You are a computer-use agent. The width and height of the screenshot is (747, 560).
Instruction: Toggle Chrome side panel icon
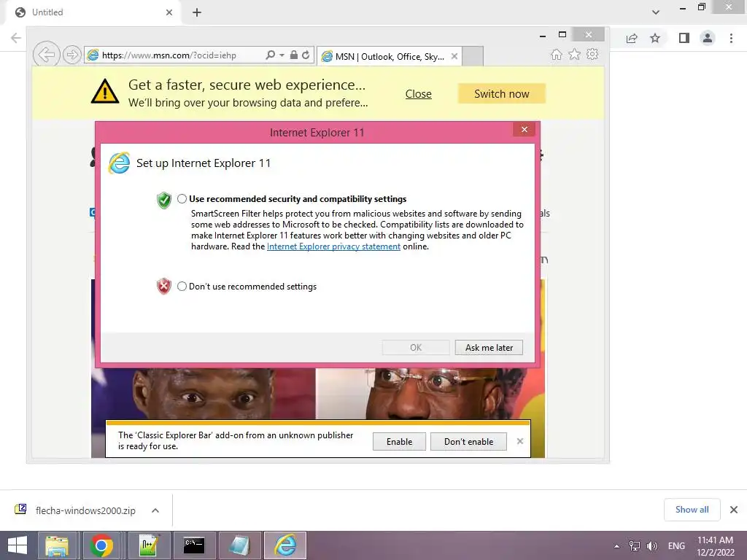(684, 38)
